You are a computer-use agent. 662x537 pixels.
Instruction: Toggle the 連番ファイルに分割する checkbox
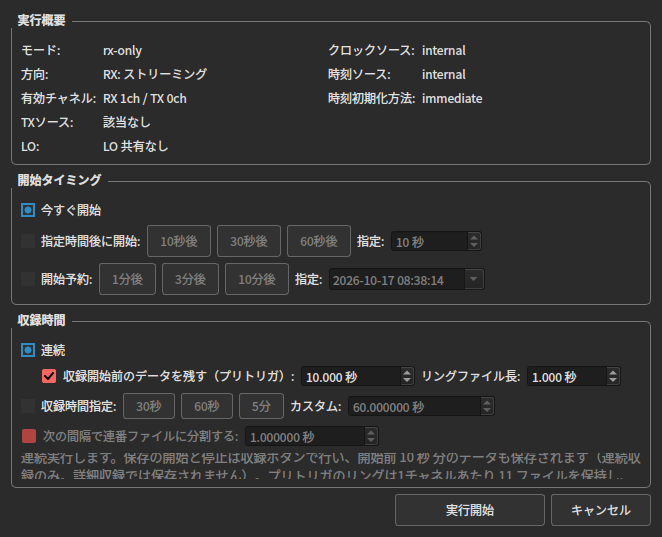tap(29, 436)
